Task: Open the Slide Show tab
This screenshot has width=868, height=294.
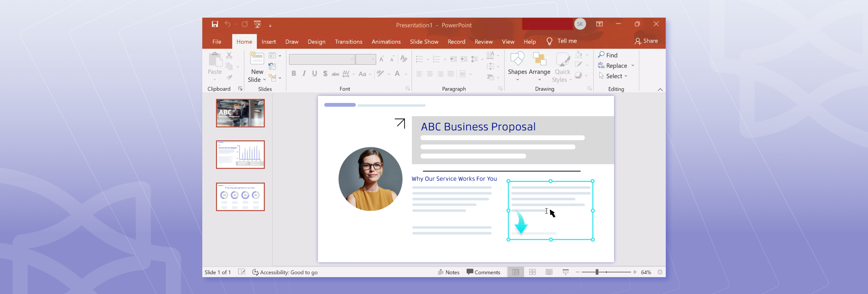Action: pos(424,42)
